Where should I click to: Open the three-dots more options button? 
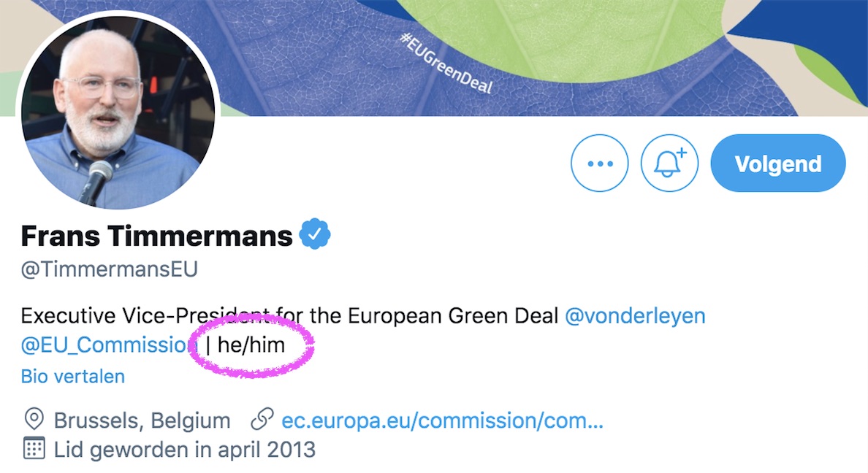click(x=600, y=164)
